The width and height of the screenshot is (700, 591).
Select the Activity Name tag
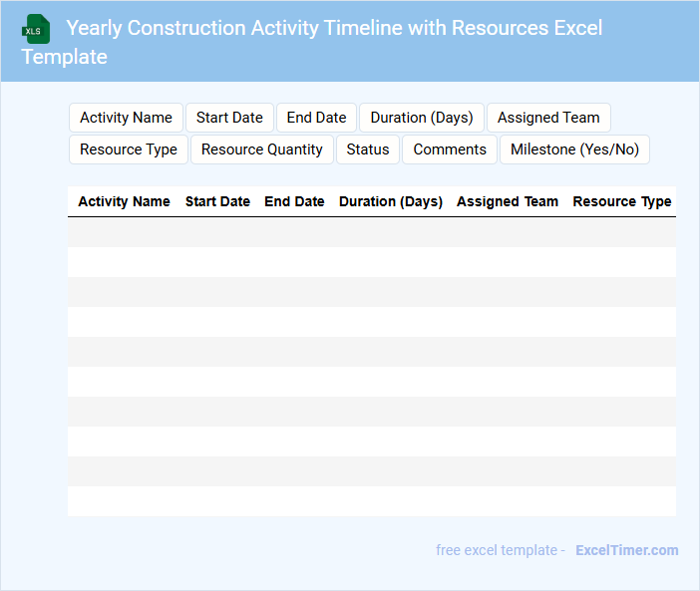tap(126, 118)
